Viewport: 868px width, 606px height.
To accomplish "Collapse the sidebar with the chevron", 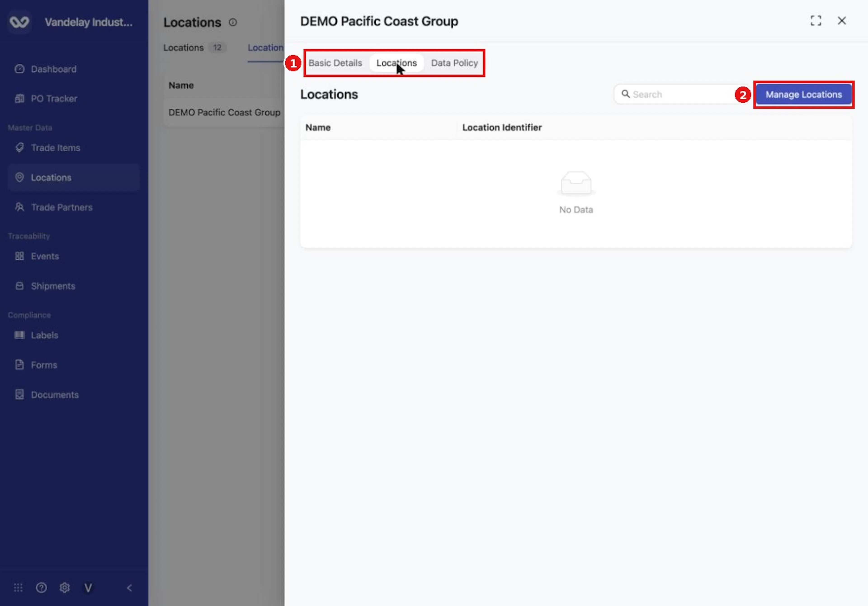I will tap(130, 588).
